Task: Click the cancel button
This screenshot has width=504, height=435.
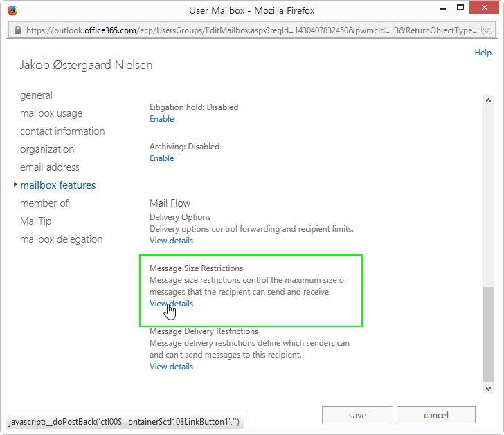Action: [x=436, y=415]
